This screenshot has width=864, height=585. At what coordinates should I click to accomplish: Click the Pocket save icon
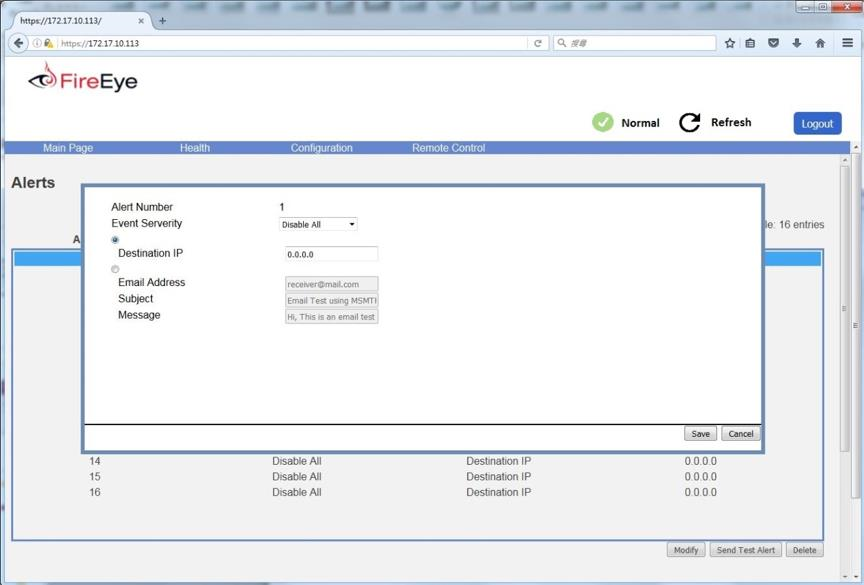774,43
